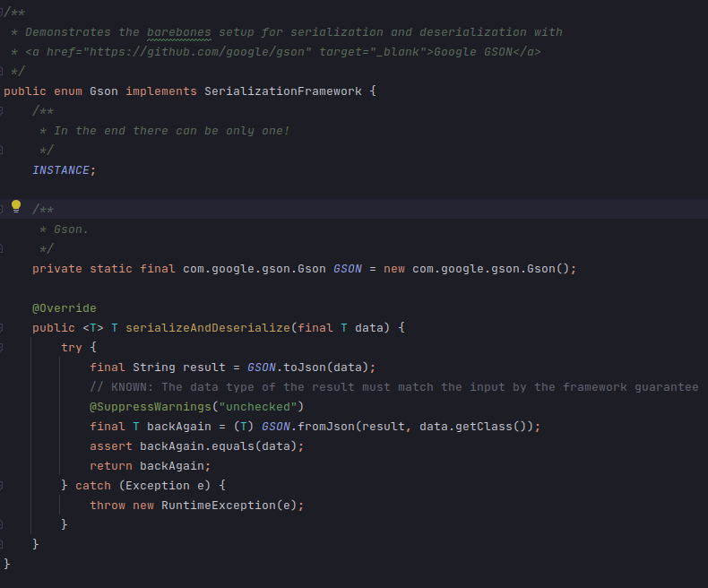
Task: Click the yellow lightbulb quick-fix icon
Action: (x=15, y=207)
